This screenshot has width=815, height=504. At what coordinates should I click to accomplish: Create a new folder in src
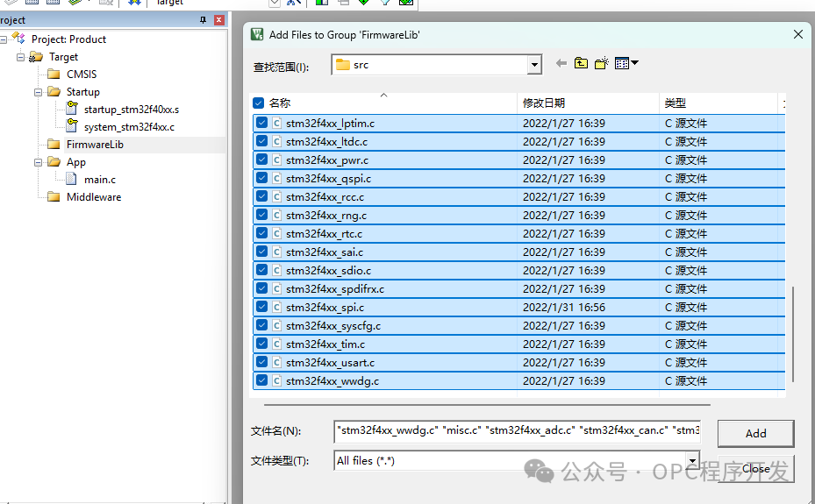[601, 63]
